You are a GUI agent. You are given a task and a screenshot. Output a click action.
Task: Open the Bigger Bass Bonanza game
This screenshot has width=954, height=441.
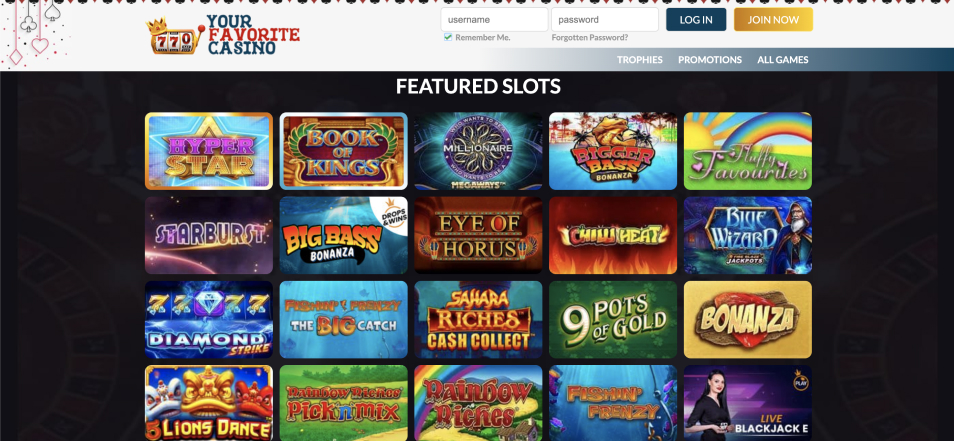(613, 151)
